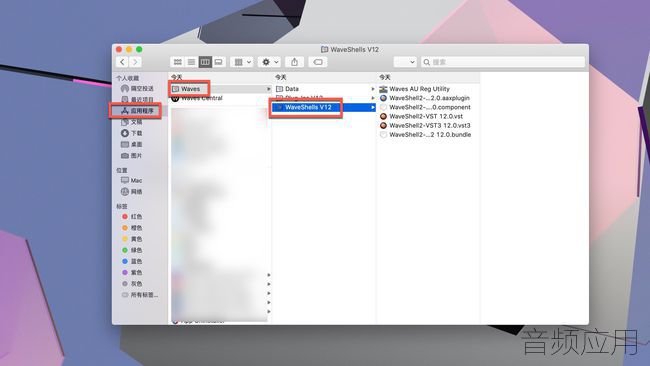650x366 pixels.
Task: Go forward with the right arrow
Action: point(135,62)
